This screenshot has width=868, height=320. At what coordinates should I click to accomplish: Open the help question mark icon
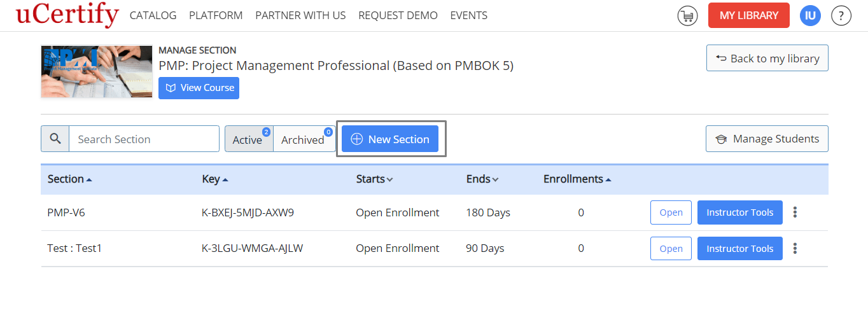click(x=841, y=15)
